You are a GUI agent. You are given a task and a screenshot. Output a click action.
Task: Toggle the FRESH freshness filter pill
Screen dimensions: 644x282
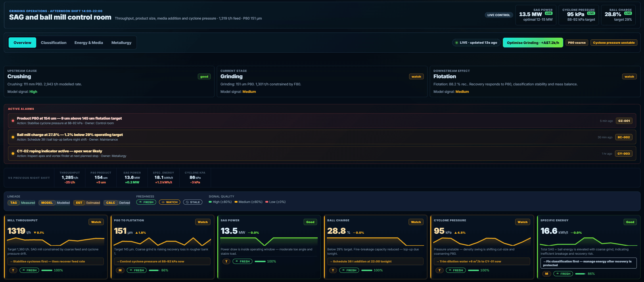pyautogui.click(x=146, y=202)
